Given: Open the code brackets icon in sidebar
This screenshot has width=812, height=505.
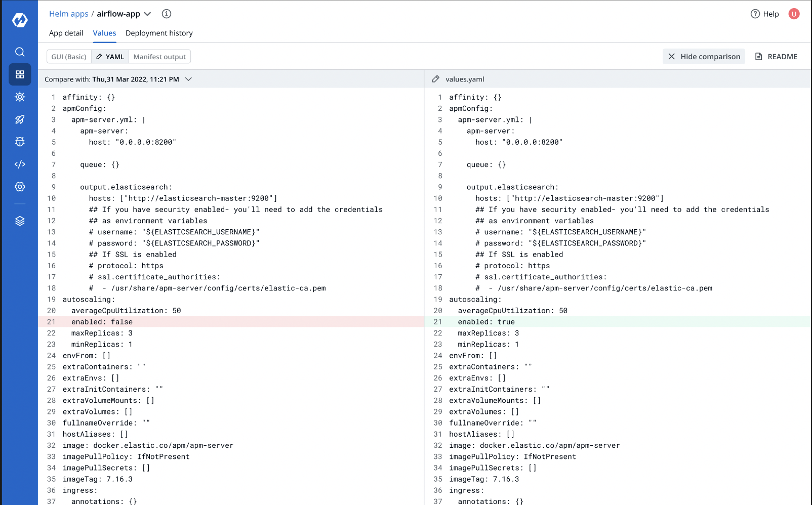Looking at the screenshot, I should [x=20, y=164].
